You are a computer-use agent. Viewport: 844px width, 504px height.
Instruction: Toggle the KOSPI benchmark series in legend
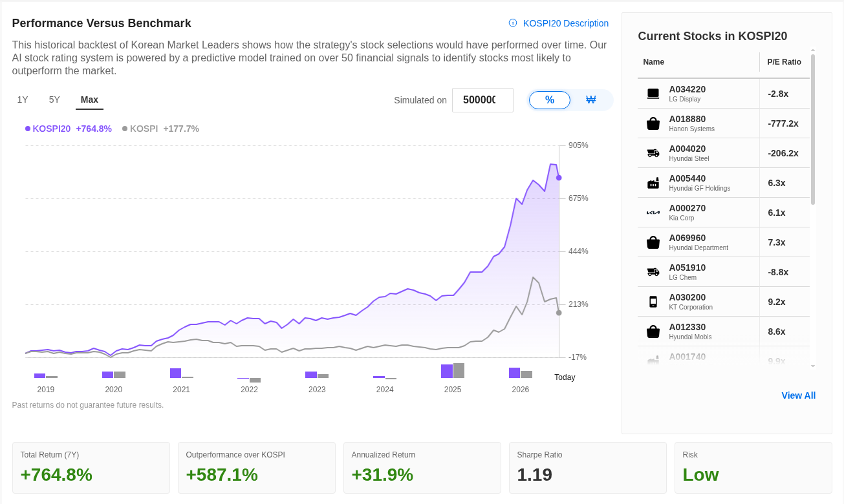tap(160, 129)
